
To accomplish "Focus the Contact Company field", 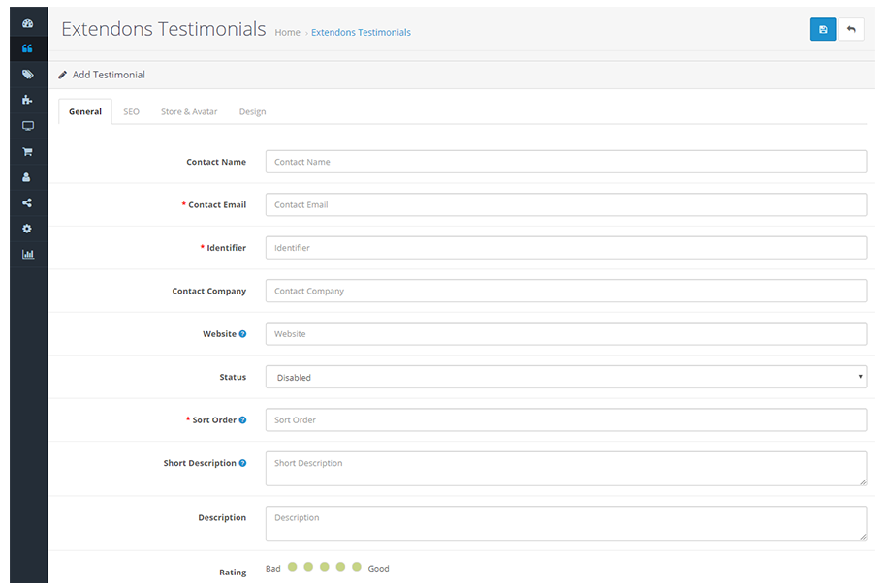I will (x=566, y=292).
